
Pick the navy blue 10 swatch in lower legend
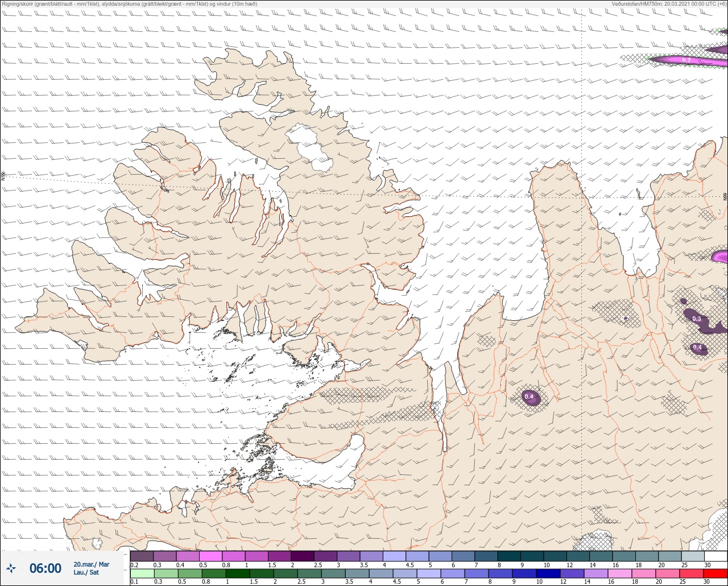click(548, 573)
